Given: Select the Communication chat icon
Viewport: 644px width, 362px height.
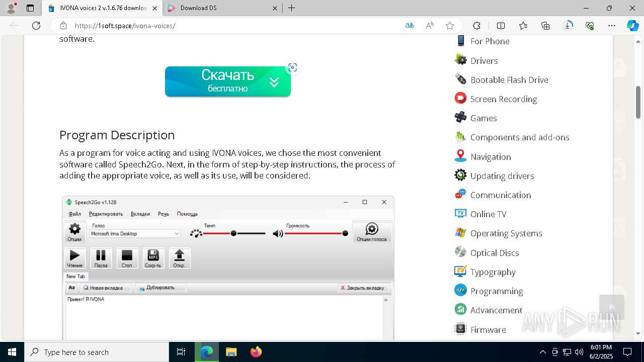Looking at the screenshot, I should (x=460, y=194).
